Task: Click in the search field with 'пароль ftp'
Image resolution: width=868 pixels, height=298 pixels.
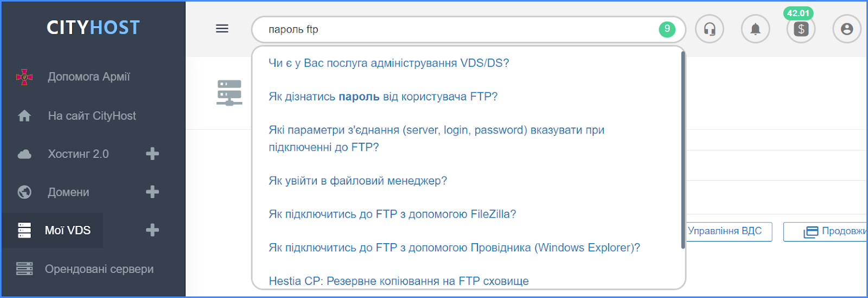Action: click(461, 29)
